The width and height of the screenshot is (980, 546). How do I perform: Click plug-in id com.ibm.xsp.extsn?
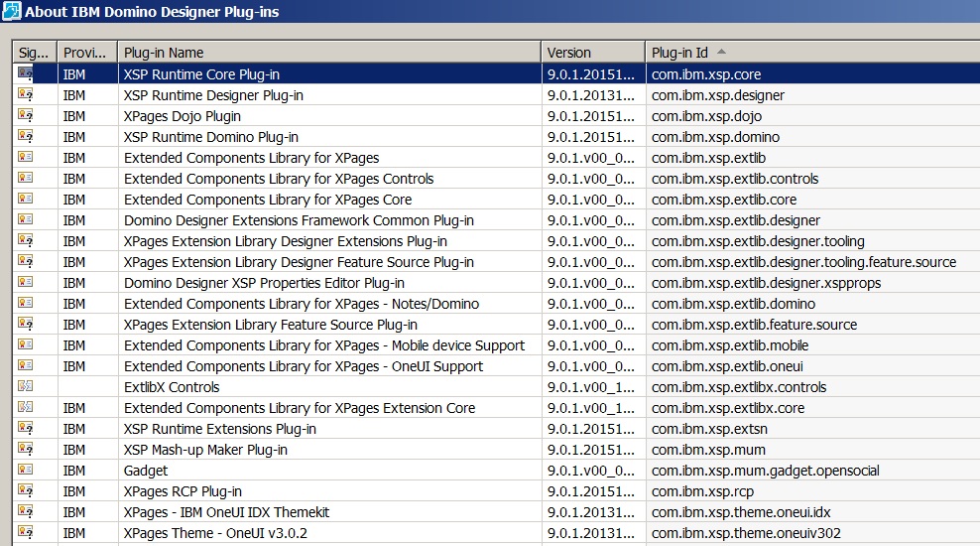click(x=709, y=429)
